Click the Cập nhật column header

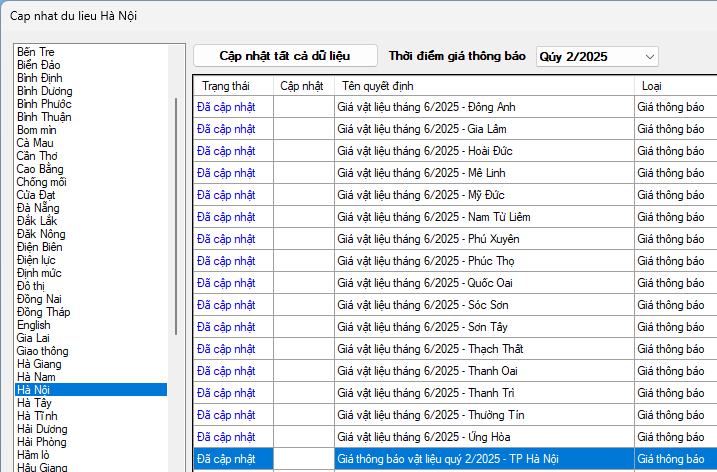click(302, 85)
